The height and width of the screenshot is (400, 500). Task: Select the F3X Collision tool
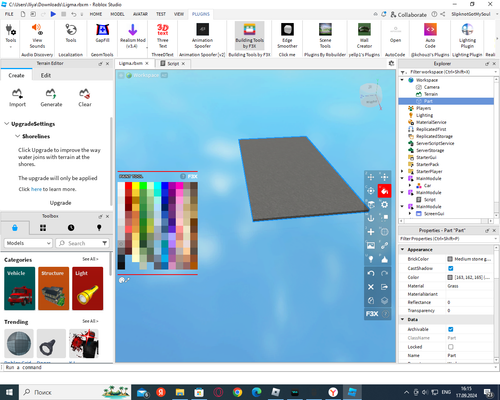384,218
